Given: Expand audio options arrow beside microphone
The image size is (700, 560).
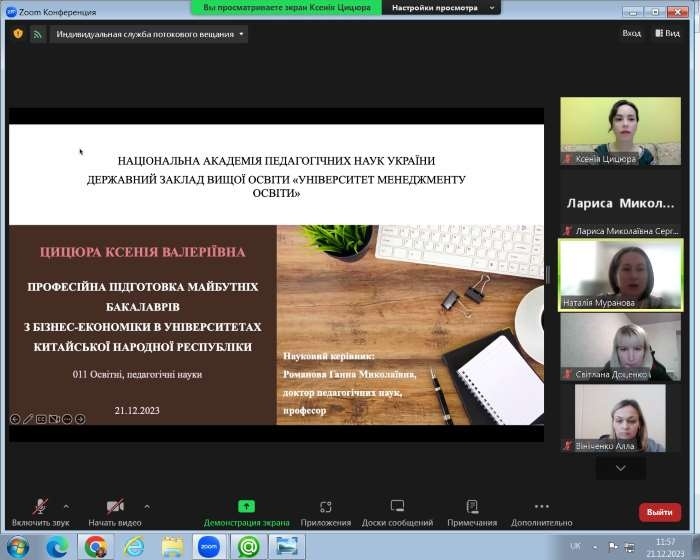Looking at the screenshot, I should click(66, 505).
